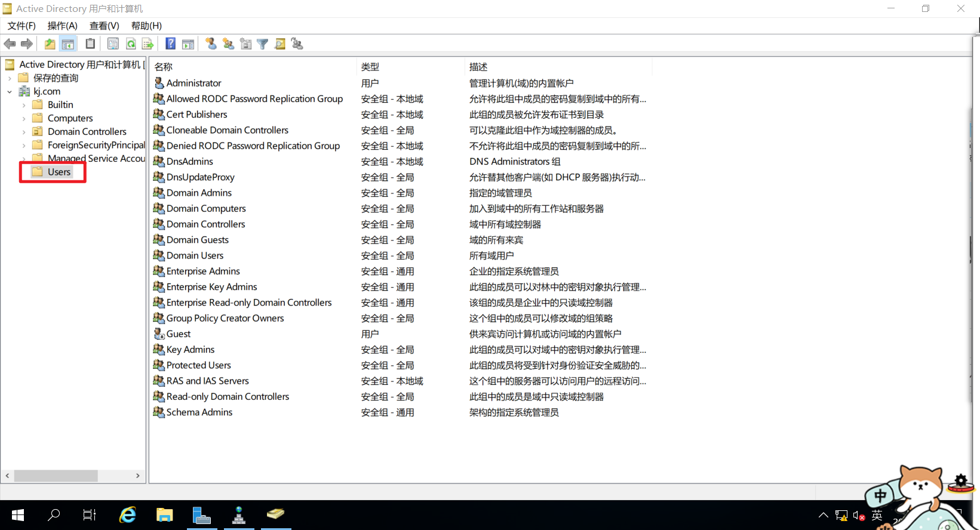This screenshot has width=980, height=530.
Task: Open the Properties toolbar icon
Action: click(113, 44)
